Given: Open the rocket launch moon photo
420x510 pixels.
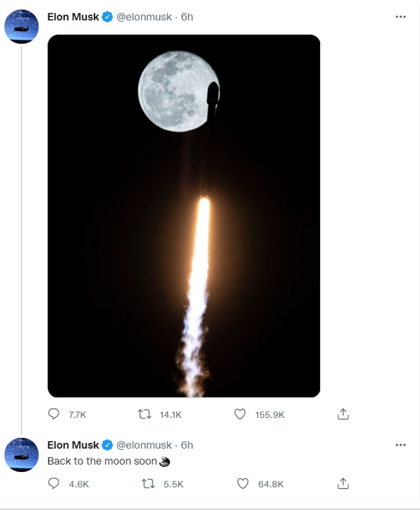Looking at the screenshot, I should (184, 216).
